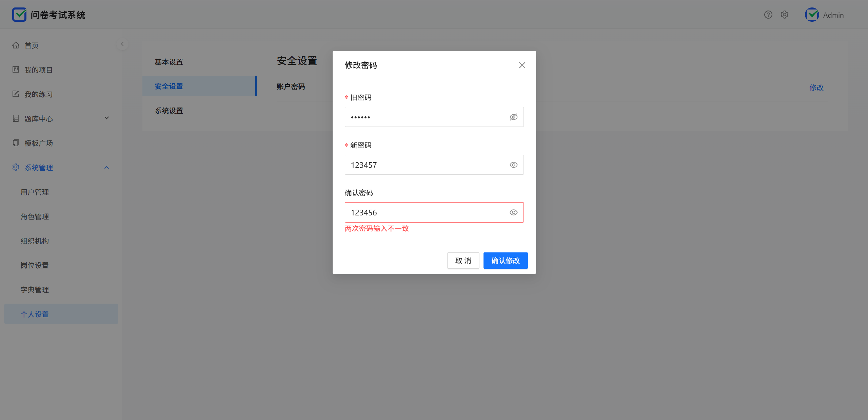Click 取消 button in dialog
The width and height of the screenshot is (868, 420).
(x=463, y=261)
